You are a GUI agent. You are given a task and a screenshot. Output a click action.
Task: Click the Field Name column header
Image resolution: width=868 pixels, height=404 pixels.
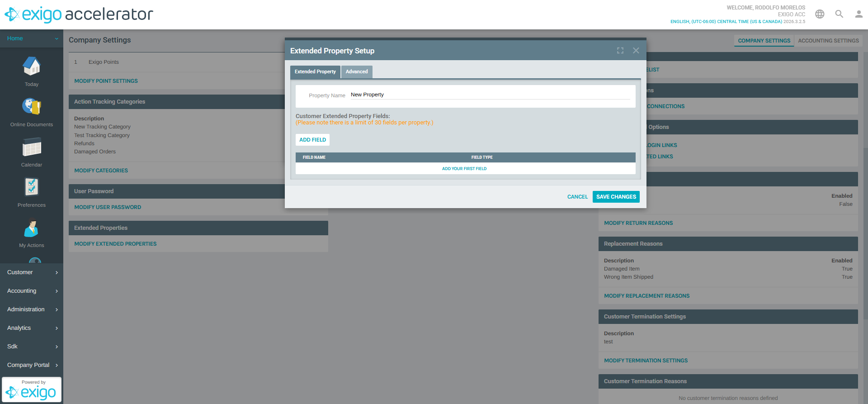pos(314,157)
